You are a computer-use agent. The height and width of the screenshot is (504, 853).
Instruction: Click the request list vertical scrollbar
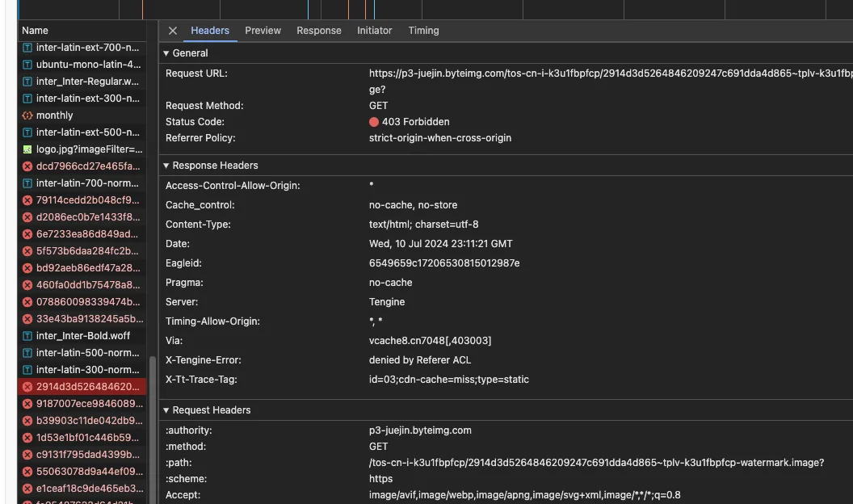click(153, 430)
